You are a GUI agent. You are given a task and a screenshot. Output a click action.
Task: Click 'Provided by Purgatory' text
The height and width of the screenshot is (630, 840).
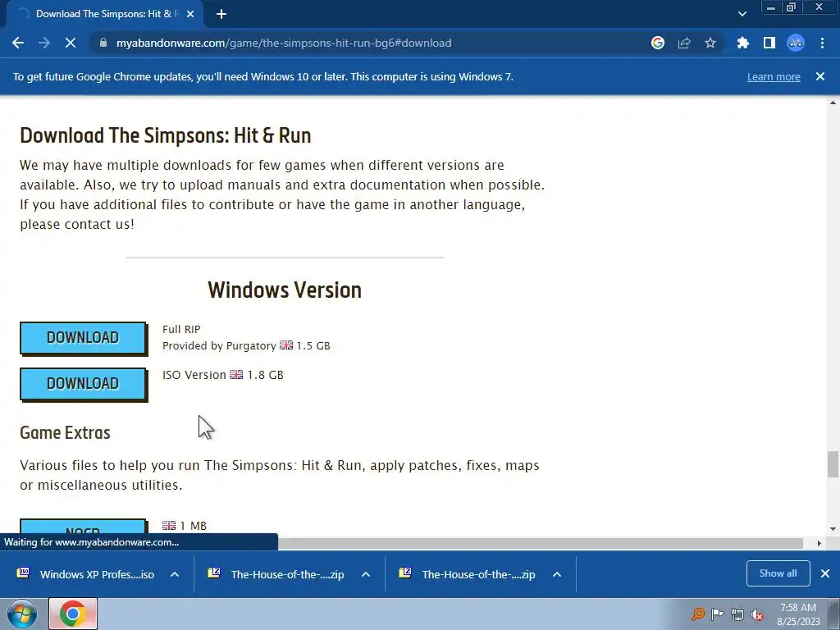(x=219, y=345)
